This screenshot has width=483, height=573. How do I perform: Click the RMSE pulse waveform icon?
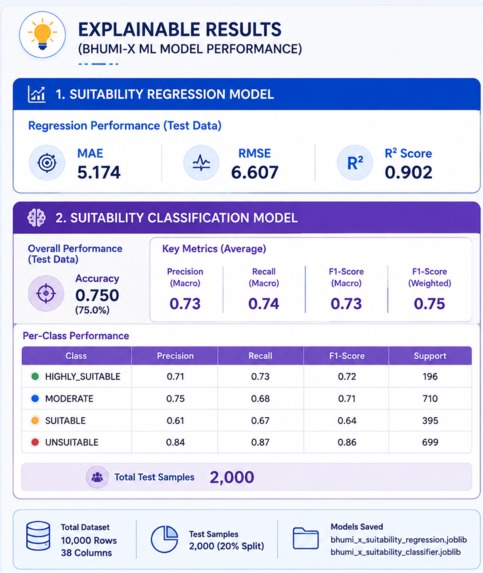pos(201,163)
